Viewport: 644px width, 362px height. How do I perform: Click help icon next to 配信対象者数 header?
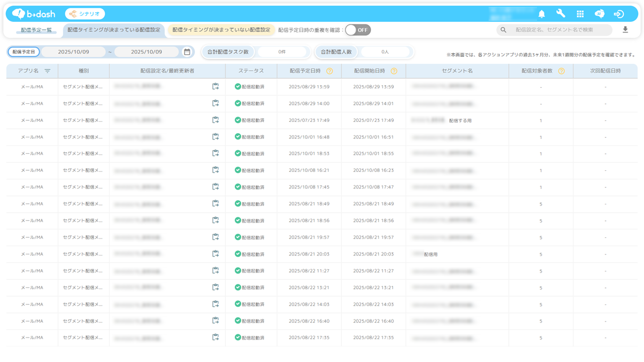click(561, 71)
